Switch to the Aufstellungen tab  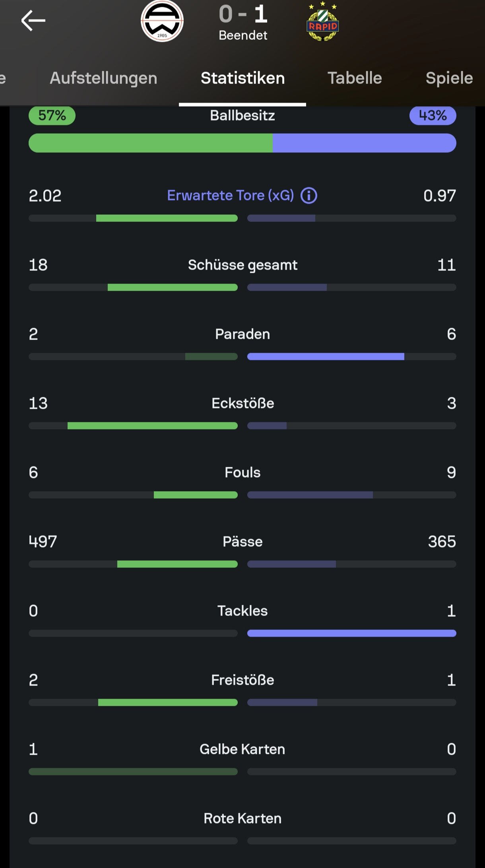point(103,78)
